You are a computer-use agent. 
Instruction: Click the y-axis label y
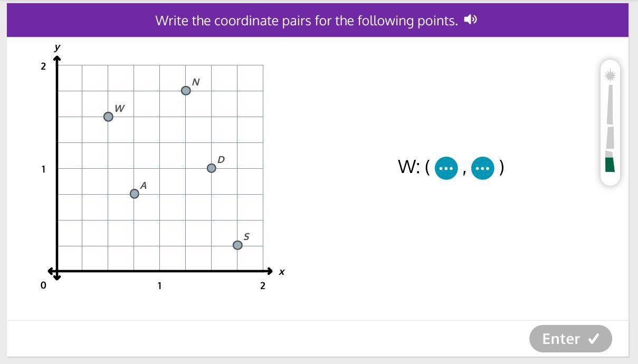coord(57,47)
